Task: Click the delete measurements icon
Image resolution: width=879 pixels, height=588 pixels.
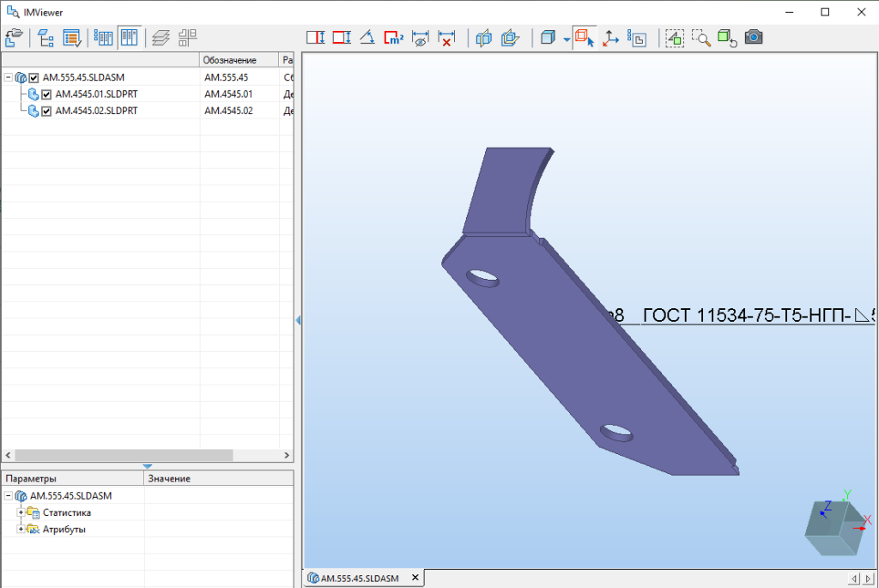Action: click(x=446, y=38)
